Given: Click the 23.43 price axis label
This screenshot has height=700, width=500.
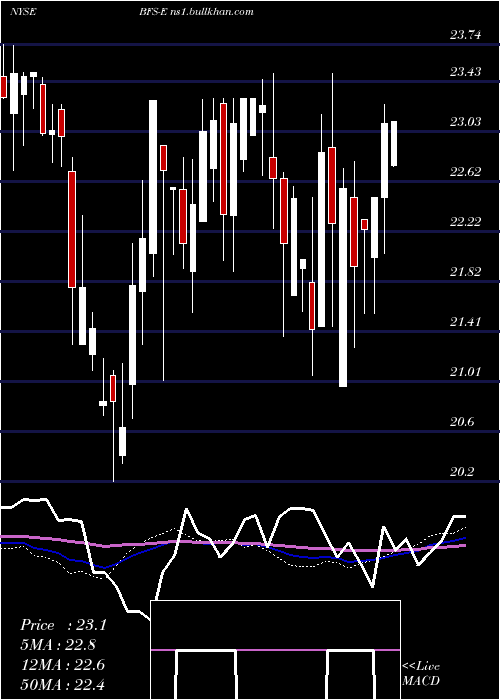Looking at the screenshot, I should (466, 71).
